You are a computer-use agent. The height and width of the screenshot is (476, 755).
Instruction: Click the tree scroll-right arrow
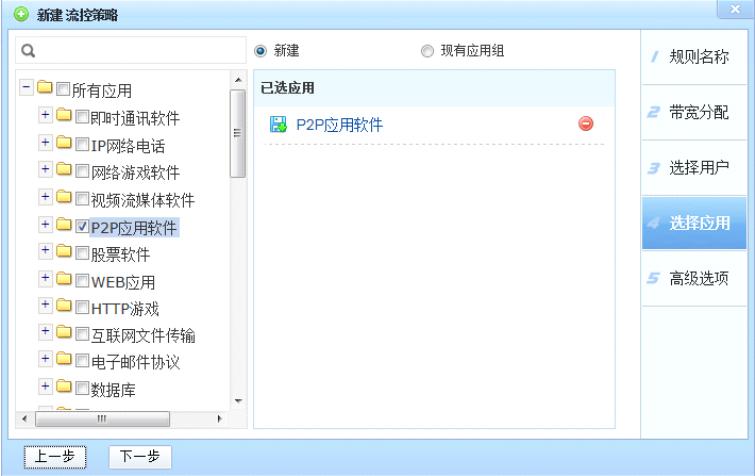tap(220, 419)
